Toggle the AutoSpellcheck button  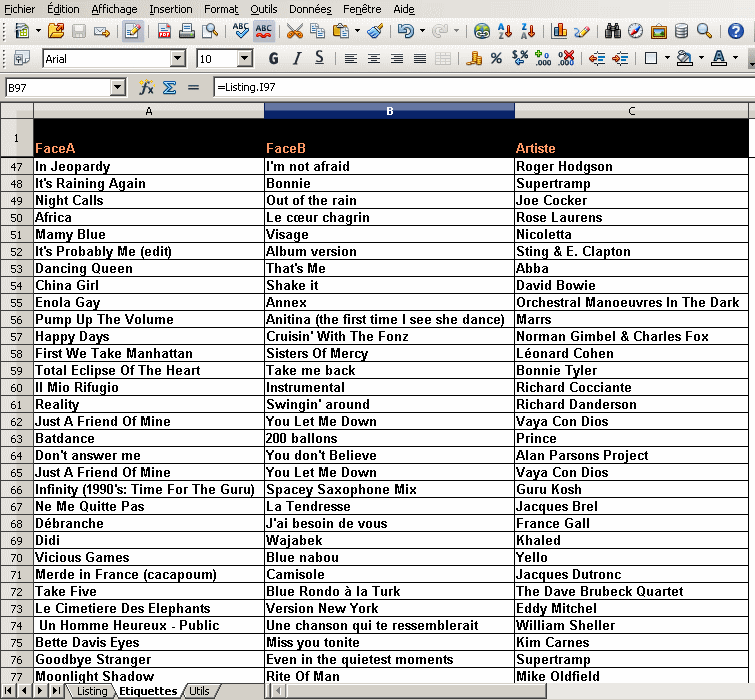(263, 31)
